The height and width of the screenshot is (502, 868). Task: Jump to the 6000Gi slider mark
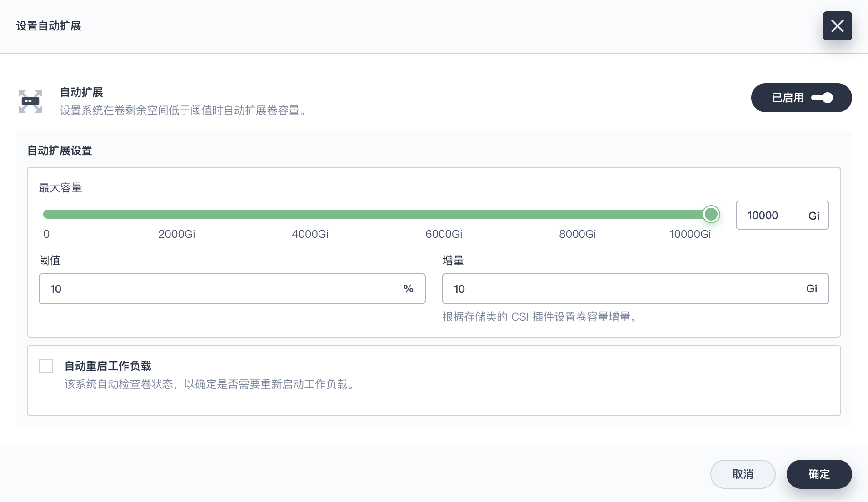[x=444, y=234]
